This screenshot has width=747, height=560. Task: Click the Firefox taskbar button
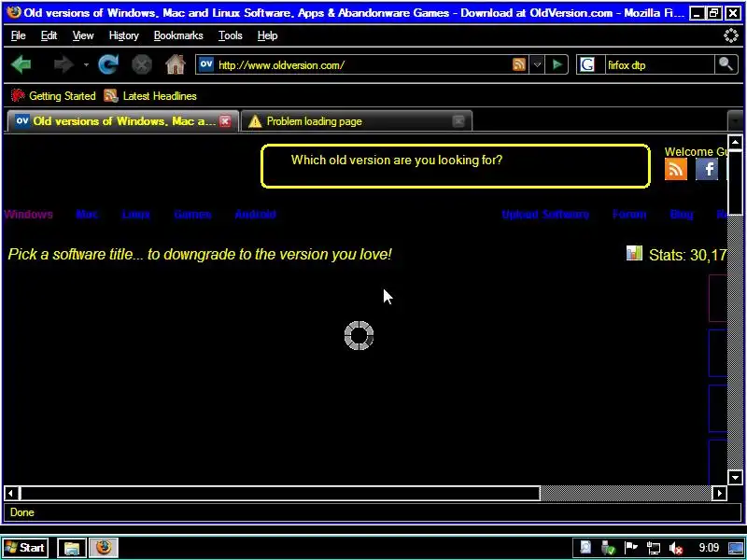[x=104, y=548]
